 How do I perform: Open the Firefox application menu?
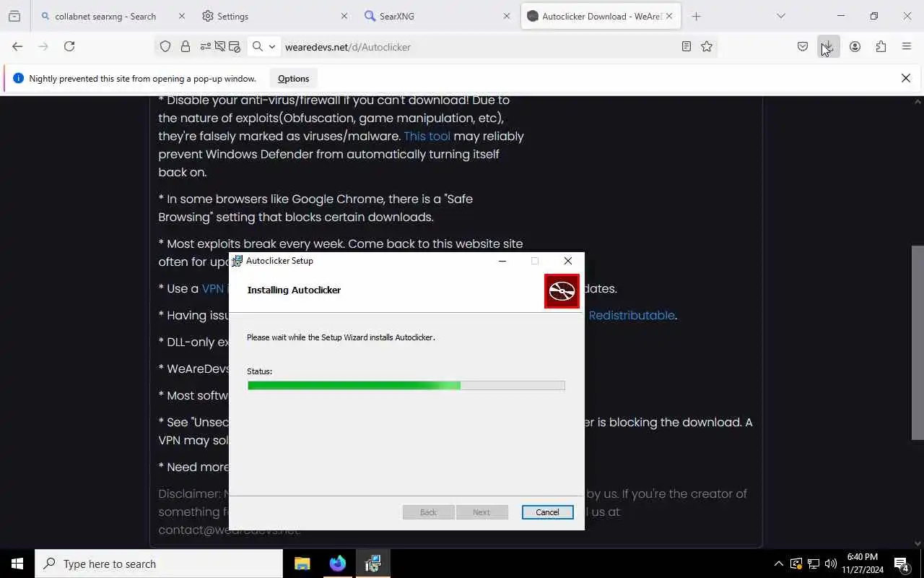(907, 46)
